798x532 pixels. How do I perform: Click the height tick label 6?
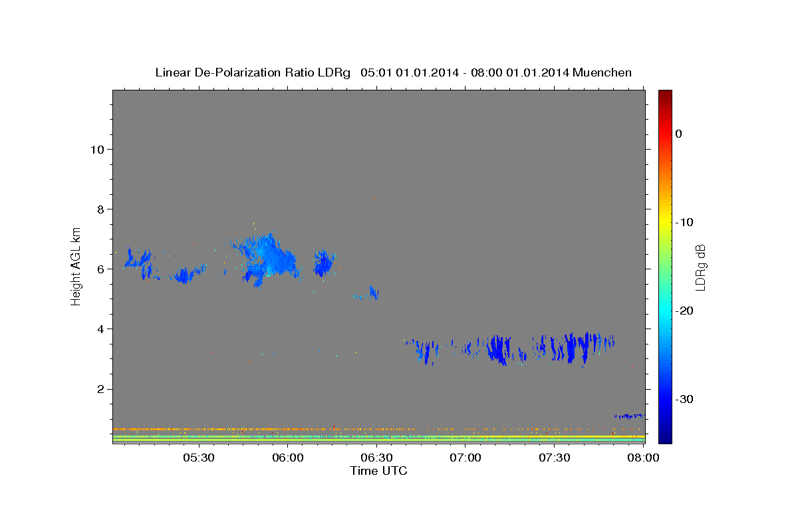click(x=99, y=269)
